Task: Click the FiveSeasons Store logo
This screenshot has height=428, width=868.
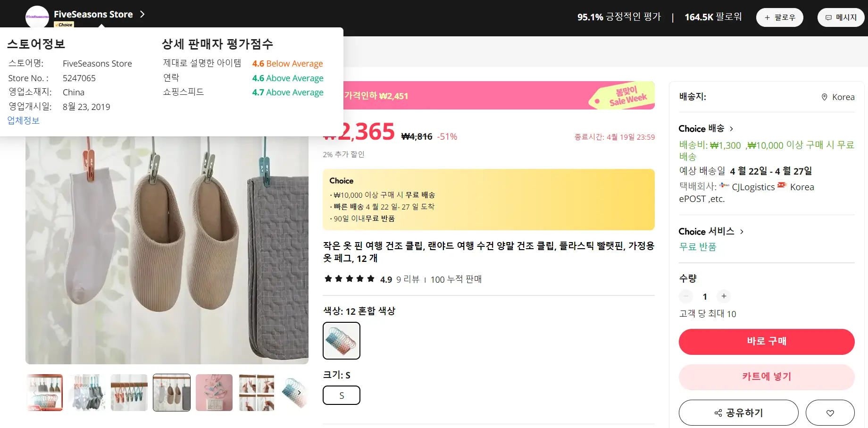Action: pos(37,16)
